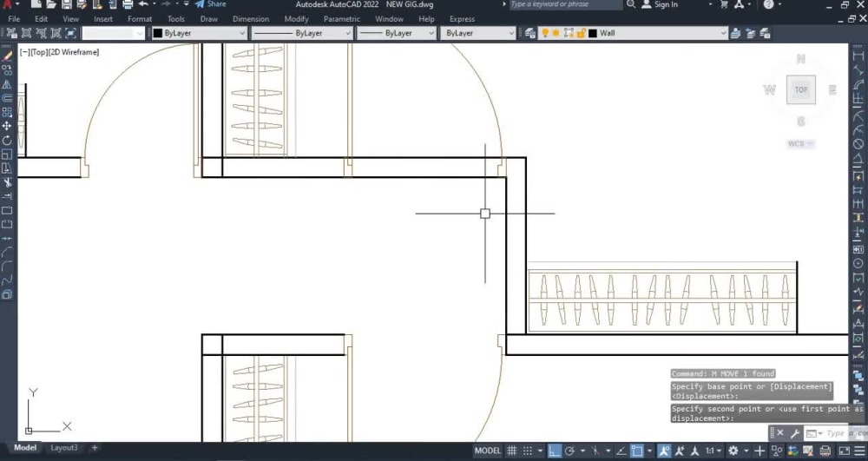The height and width of the screenshot is (461, 868).
Task: Click the keyword search input field
Action: (x=566, y=4)
